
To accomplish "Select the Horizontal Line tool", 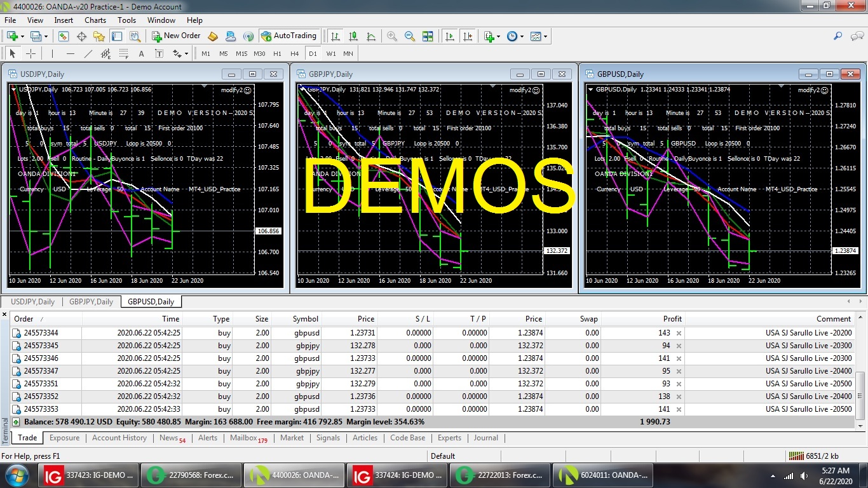I will tap(70, 54).
